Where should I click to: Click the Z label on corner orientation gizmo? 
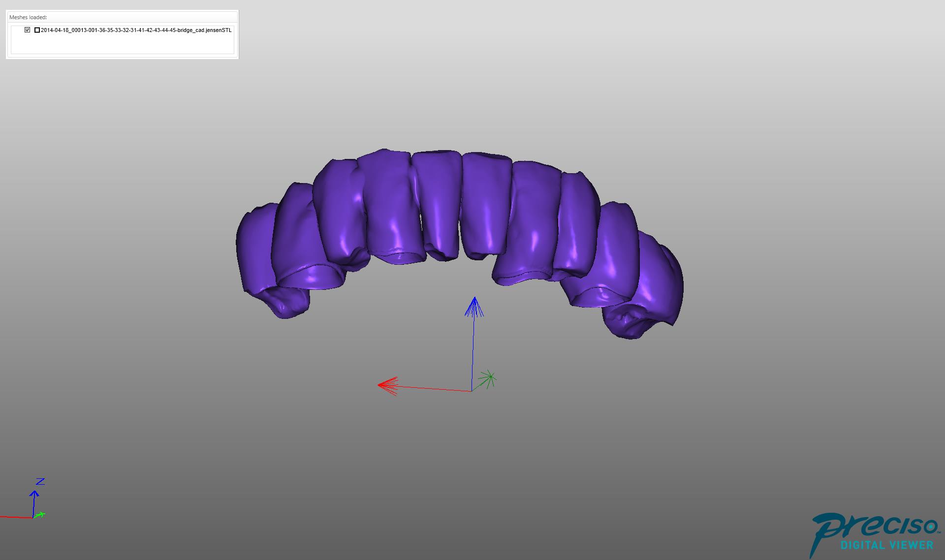click(x=40, y=481)
